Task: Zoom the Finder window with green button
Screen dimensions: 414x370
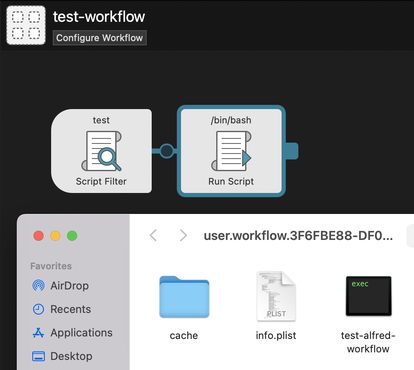Action: tap(72, 236)
